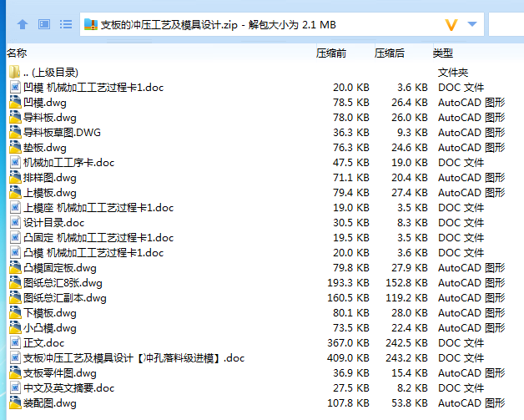Open the address bar dropdown arrow

[x=472, y=24]
